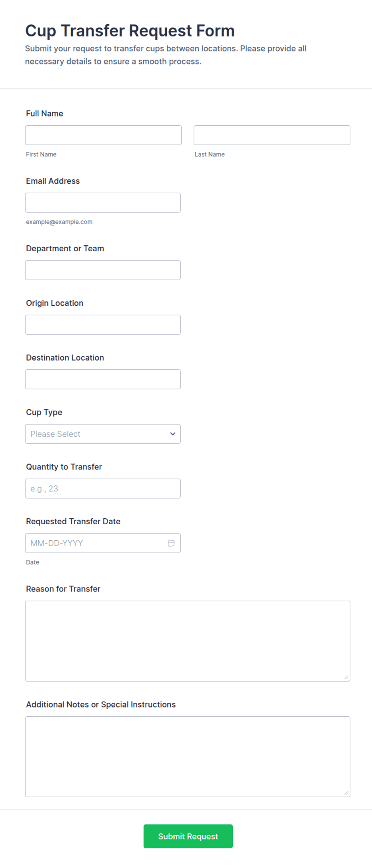This screenshot has height=868, width=372.
Task: Focus the First Name field
Action: click(103, 135)
